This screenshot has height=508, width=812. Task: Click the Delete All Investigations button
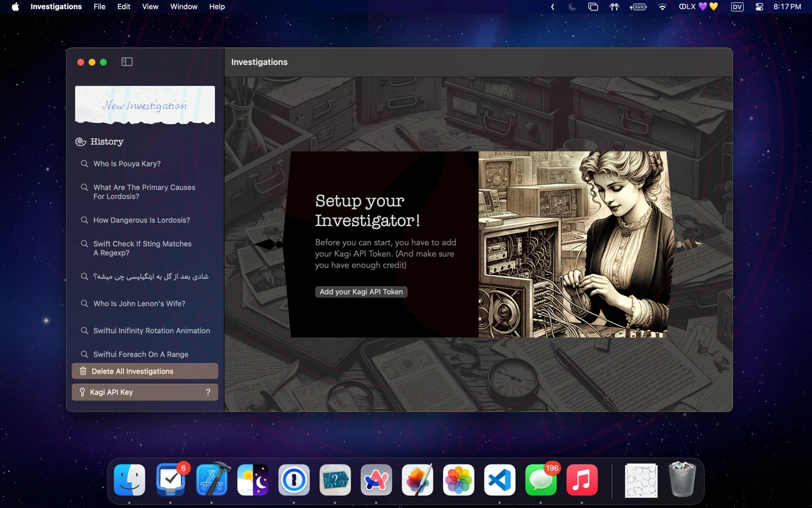click(x=145, y=371)
